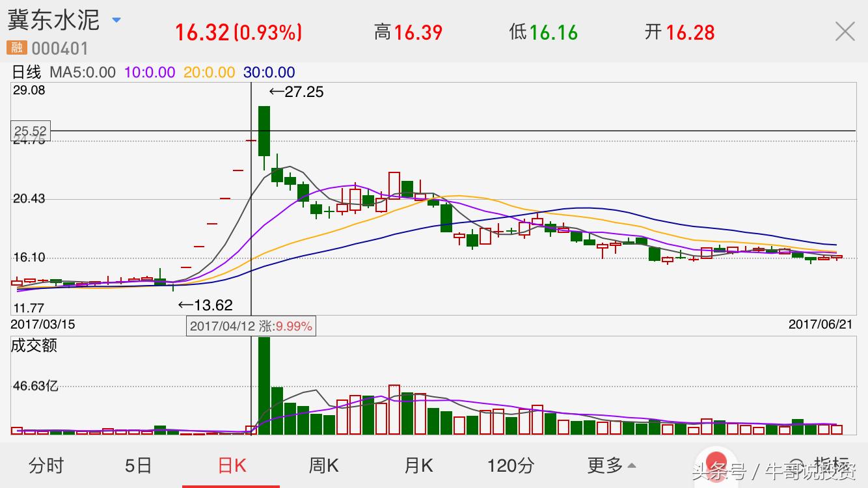The height and width of the screenshot is (488, 868).
Task: Tap the 日线 MA5 indicator label
Action: pos(64,72)
